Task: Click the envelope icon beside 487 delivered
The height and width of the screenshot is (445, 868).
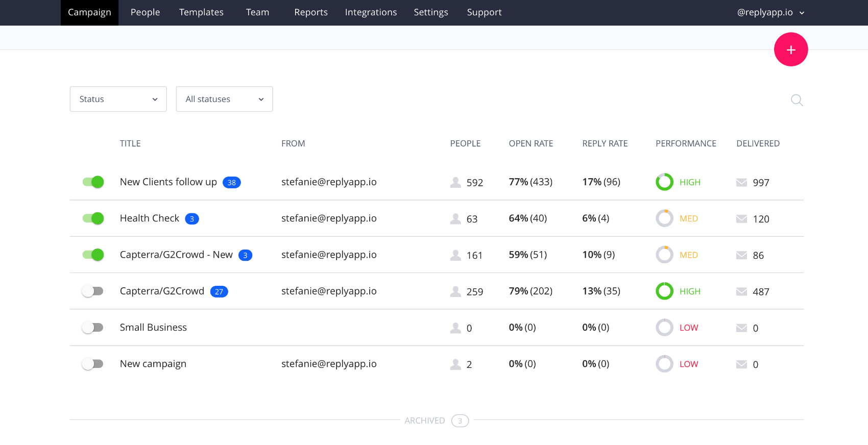Action: point(741,292)
